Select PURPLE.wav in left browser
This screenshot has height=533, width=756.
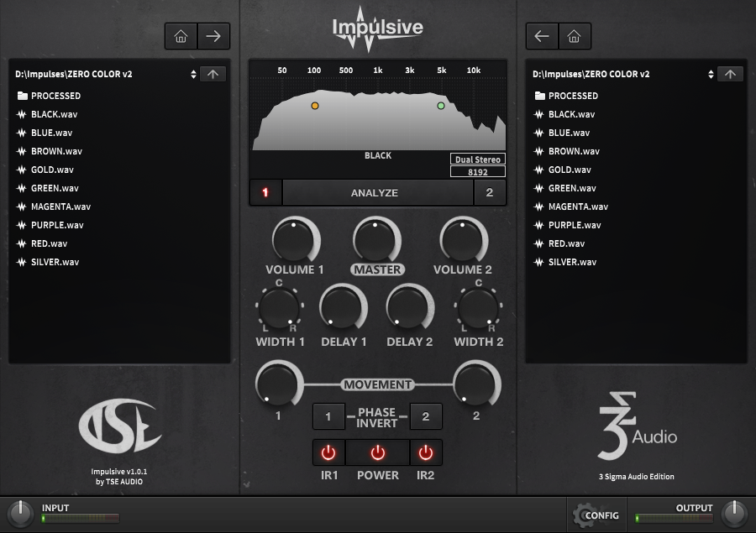pyautogui.click(x=50, y=225)
